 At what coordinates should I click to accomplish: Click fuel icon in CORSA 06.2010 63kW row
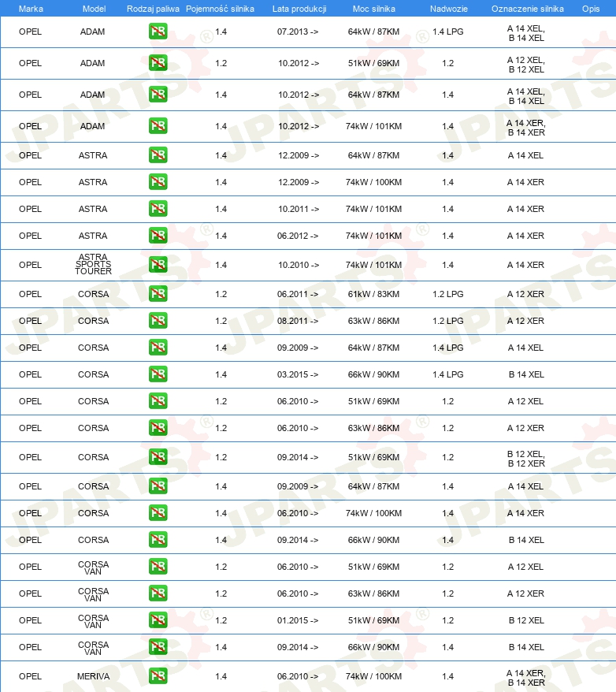[x=158, y=428]
